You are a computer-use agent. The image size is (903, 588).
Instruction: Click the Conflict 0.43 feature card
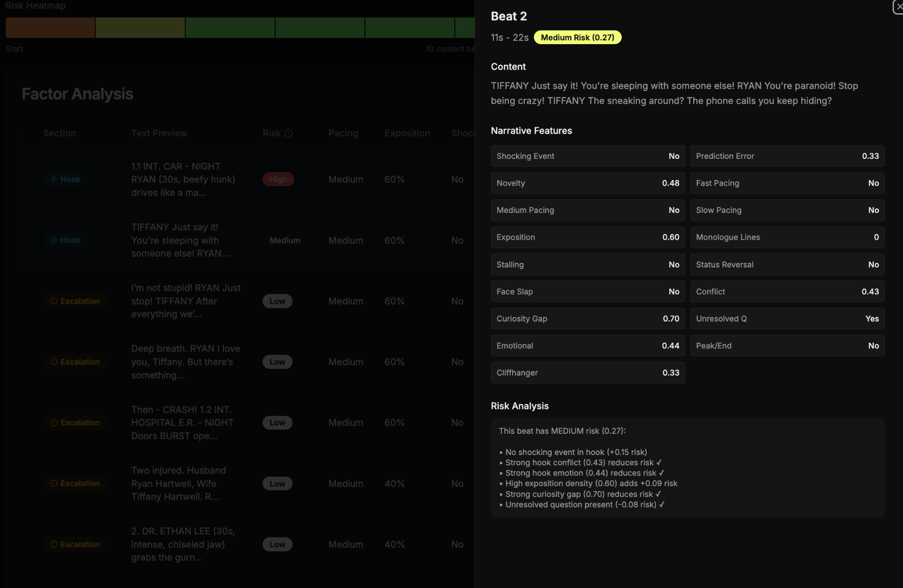pyautogui.click(x=787, y=291)
